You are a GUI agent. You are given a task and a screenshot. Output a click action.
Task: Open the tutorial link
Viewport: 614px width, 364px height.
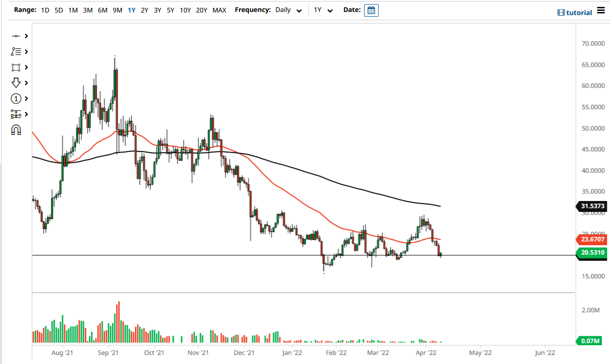pyautogui.click(x=578, y=12)
